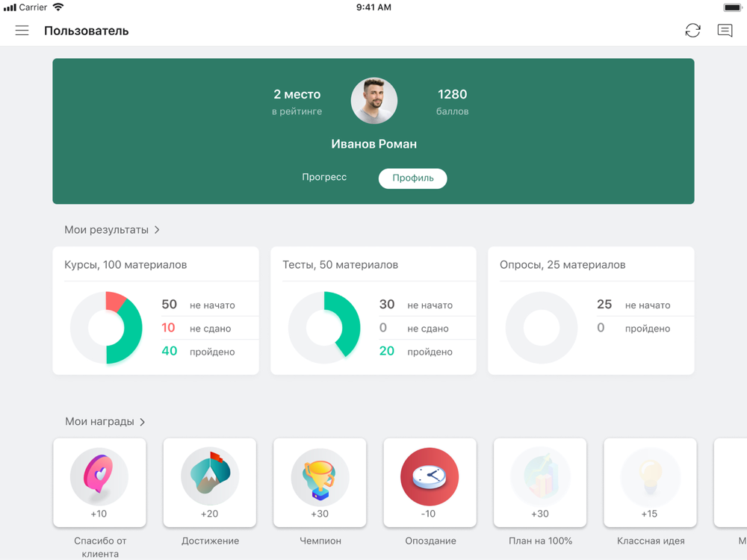The image size is (747, 560).
Task: Open the Классная идея lightbulb award
Action: [x=650, y=482]
